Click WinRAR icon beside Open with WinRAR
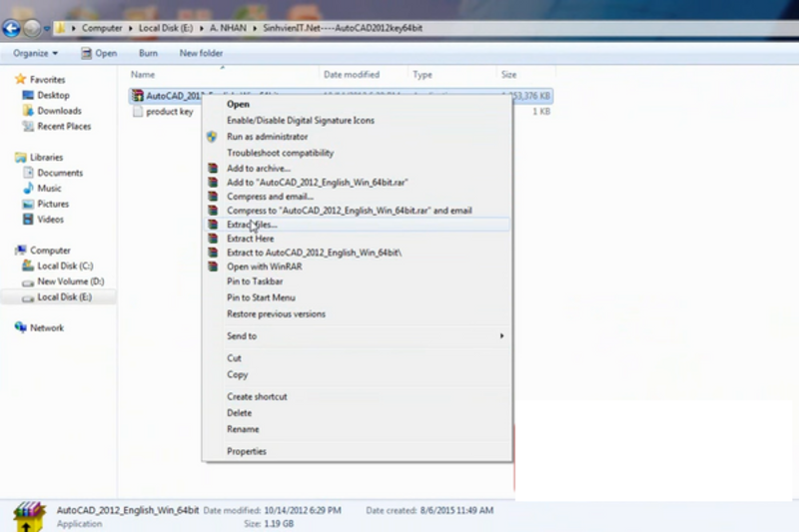This screenshot has height=532, width=799. coord(213,266)
